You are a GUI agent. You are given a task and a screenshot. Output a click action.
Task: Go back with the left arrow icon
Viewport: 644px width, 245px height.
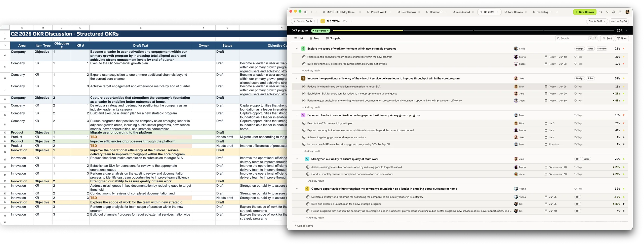click(311, 12)
